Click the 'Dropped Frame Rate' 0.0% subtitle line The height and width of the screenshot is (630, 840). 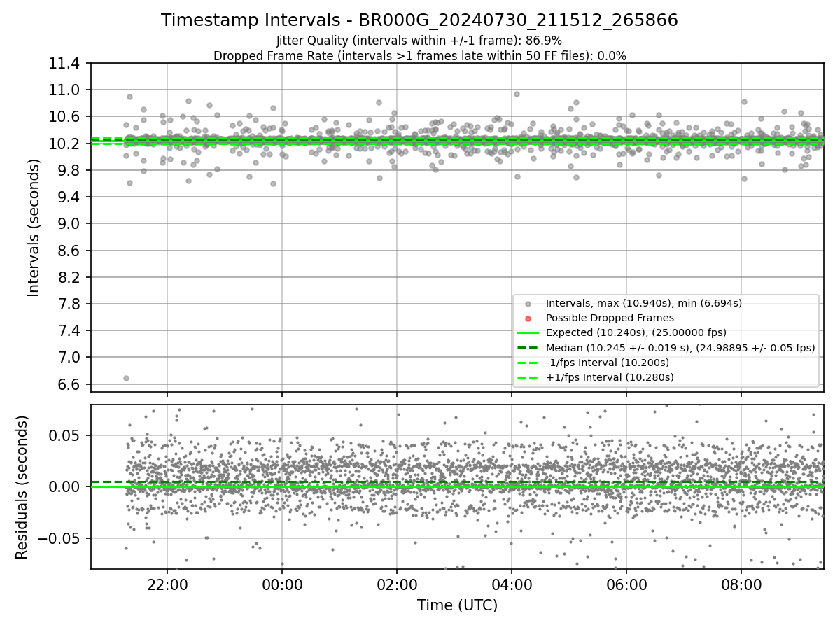click(419, 56)
